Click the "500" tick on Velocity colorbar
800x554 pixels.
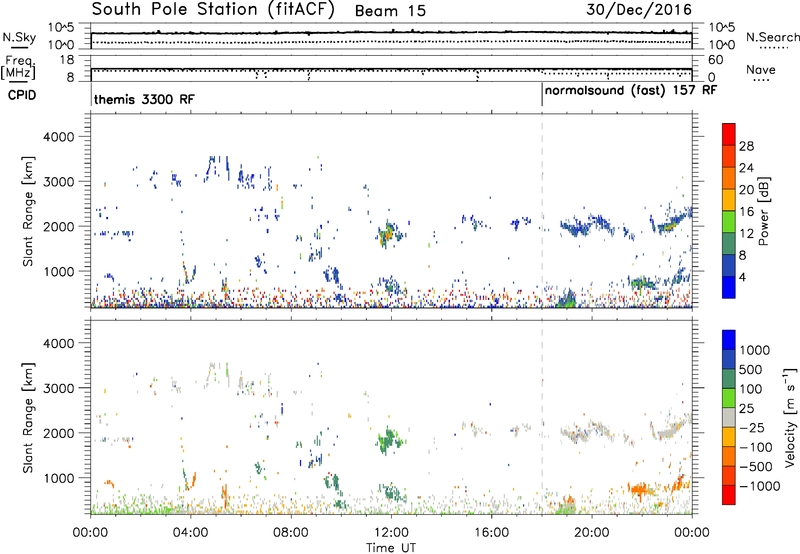coord(751,369)
